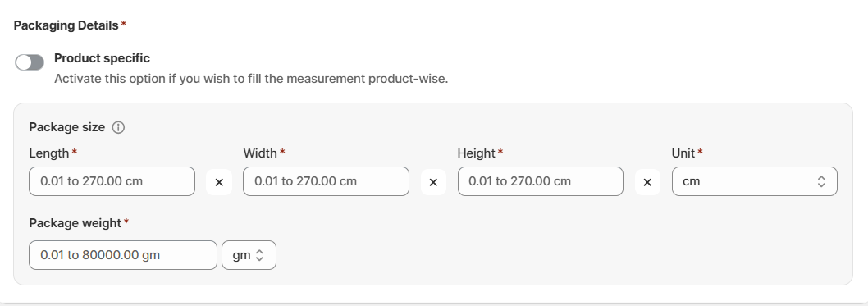The width and height of the screenshot is (868, 306).
Task: Click the × icon between Length and Width
Action: pos(219,182)
